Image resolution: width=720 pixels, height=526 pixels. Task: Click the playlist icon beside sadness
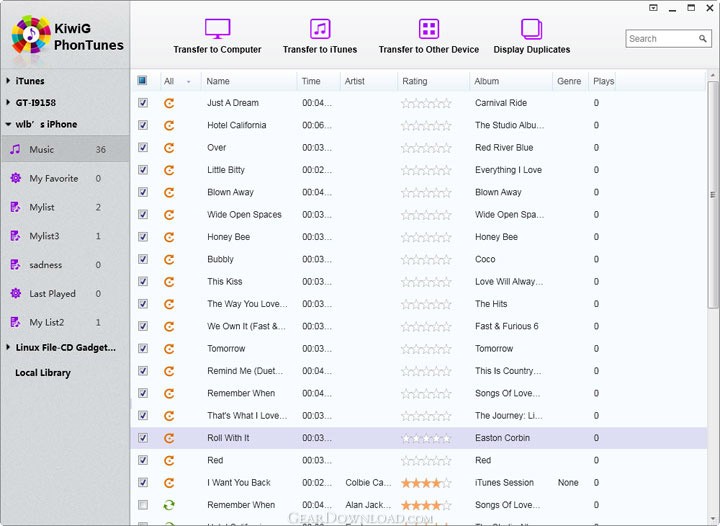15,265
